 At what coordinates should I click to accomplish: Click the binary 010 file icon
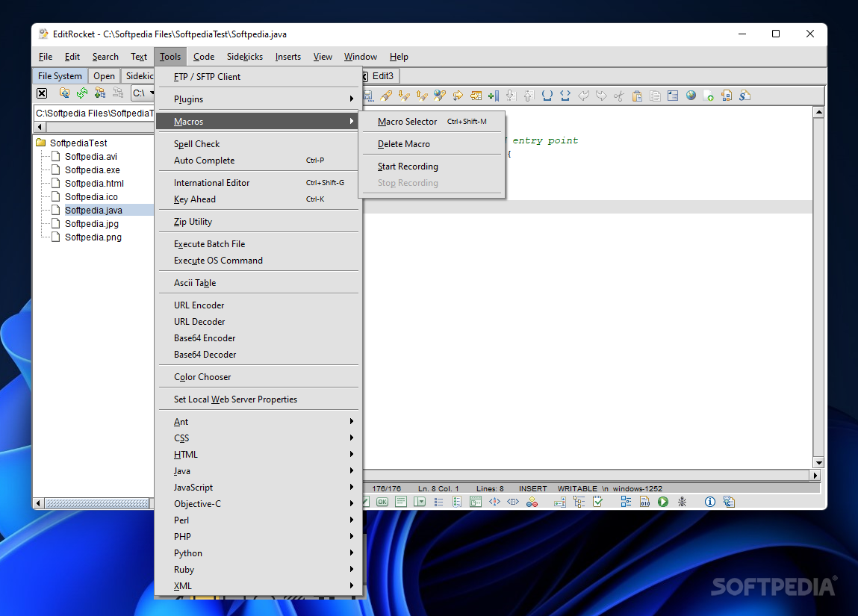pos(644,502)
